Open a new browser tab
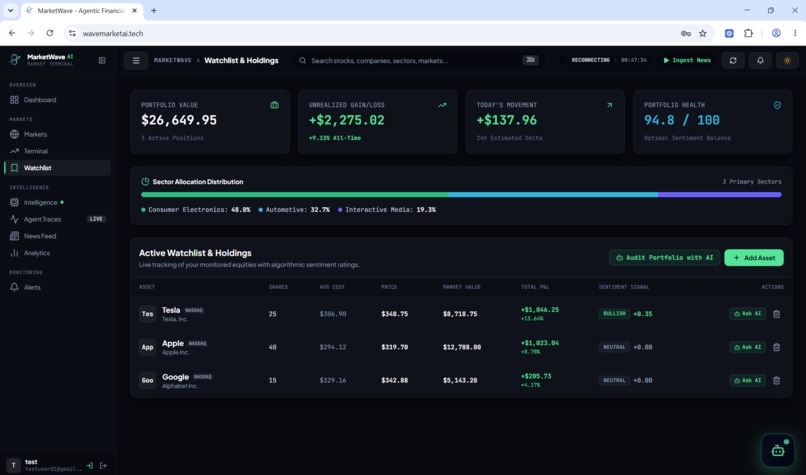This screenshot has height=475, width=806. [153, 10]
